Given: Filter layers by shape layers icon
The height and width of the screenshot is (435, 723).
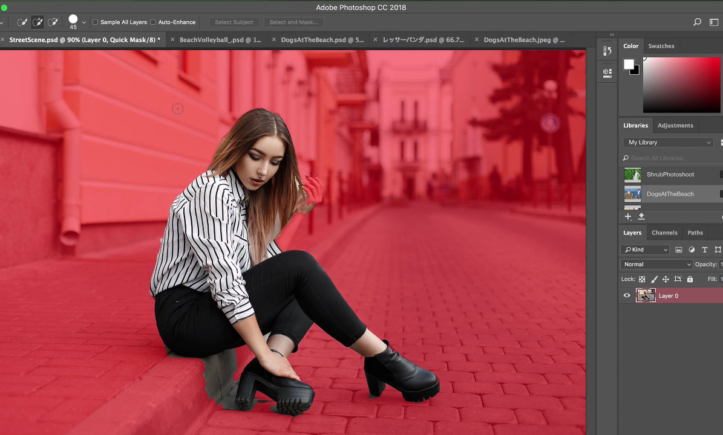Looking at the screenshot, I should coord(718,250).
